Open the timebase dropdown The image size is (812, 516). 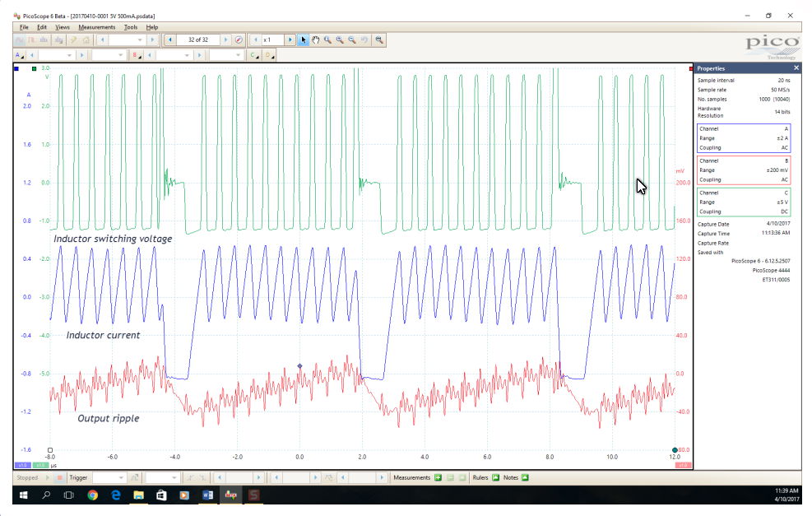pos(128,40)
